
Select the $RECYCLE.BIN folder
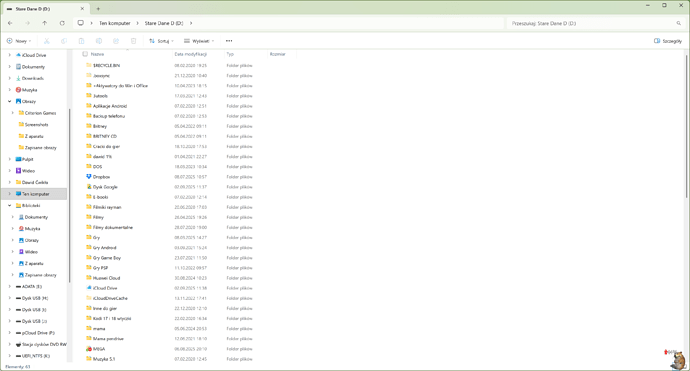106,66
